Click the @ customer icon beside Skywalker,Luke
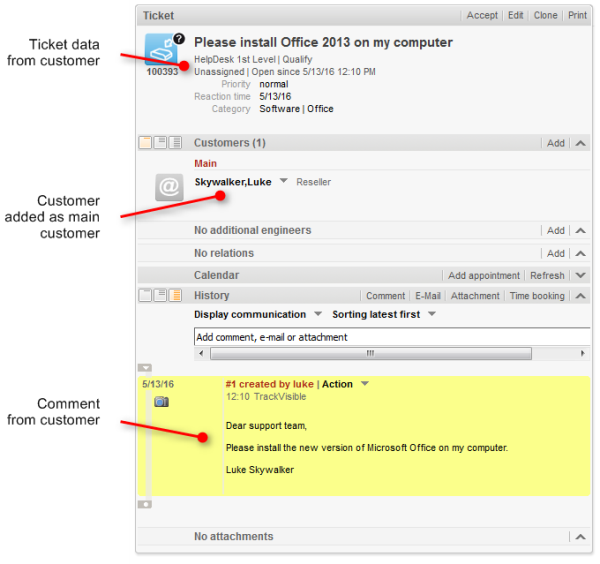 (169, 187)
